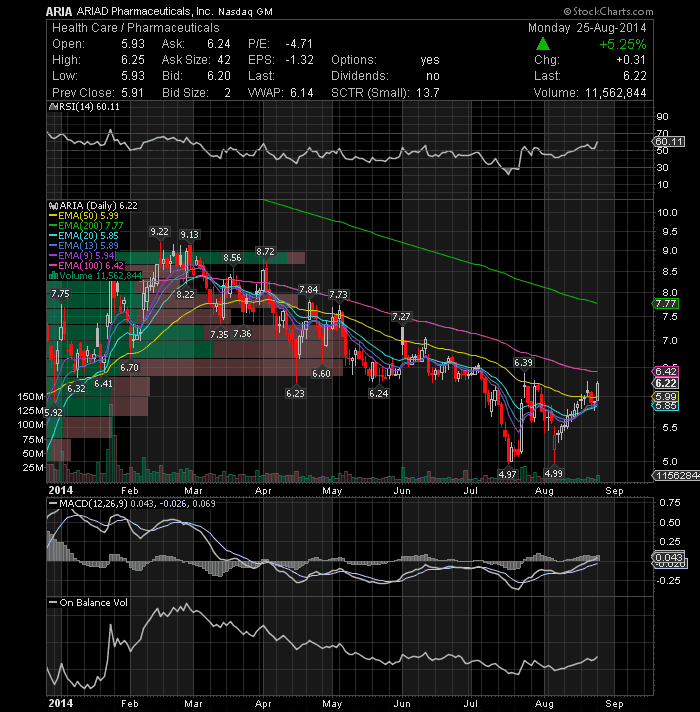Click the 9.13 price high annotation

(x=189, y=234)
